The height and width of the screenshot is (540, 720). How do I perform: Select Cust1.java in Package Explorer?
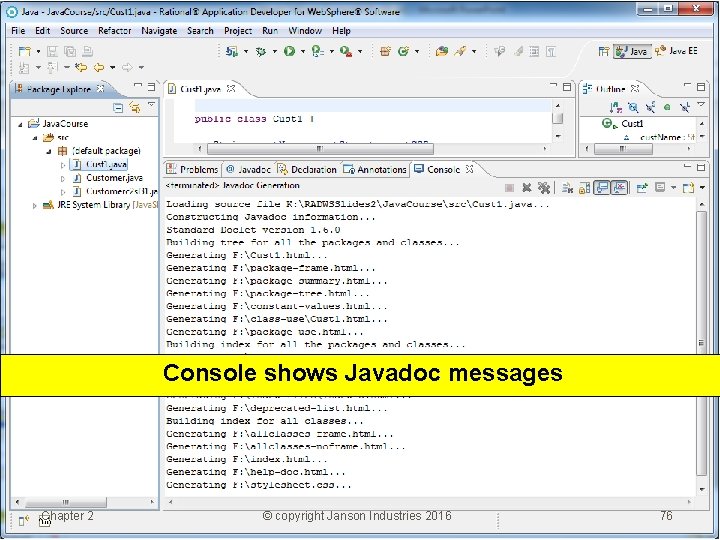click(x=100, y=164)
